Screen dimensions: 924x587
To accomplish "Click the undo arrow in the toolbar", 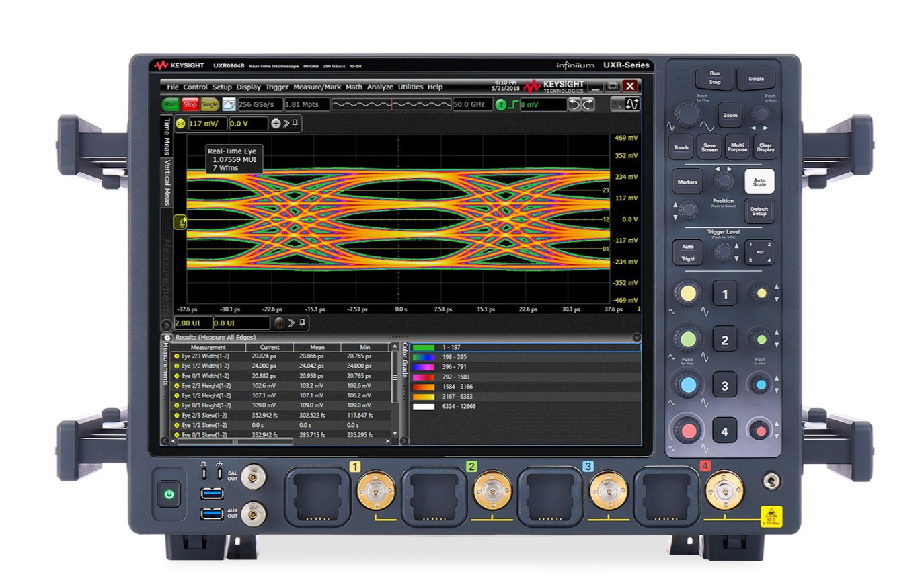I will (576, 105).
